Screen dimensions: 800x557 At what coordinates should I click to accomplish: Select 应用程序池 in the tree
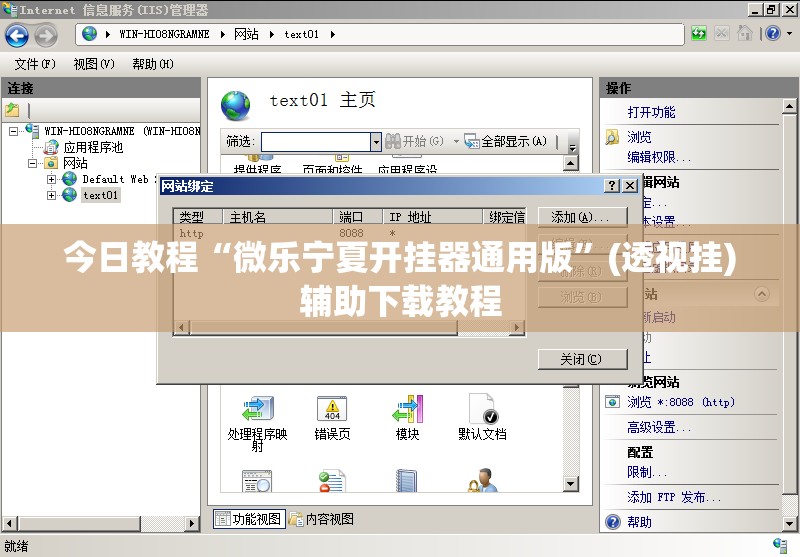(x=93, y=147)
